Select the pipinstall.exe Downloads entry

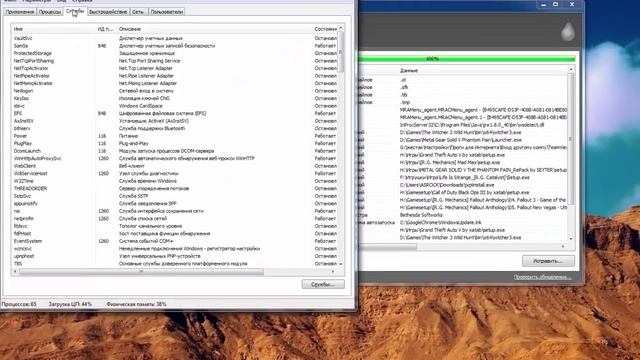463,185
